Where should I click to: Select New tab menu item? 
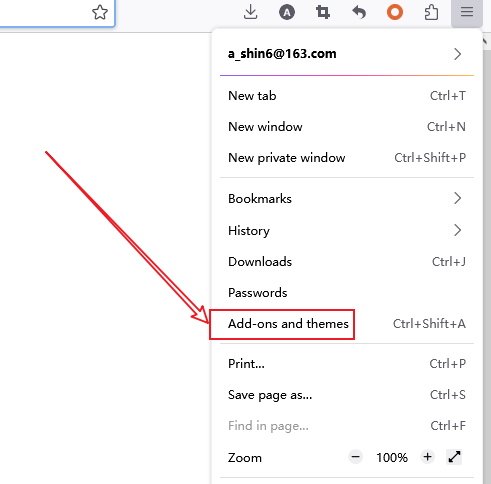click(347, 96)
